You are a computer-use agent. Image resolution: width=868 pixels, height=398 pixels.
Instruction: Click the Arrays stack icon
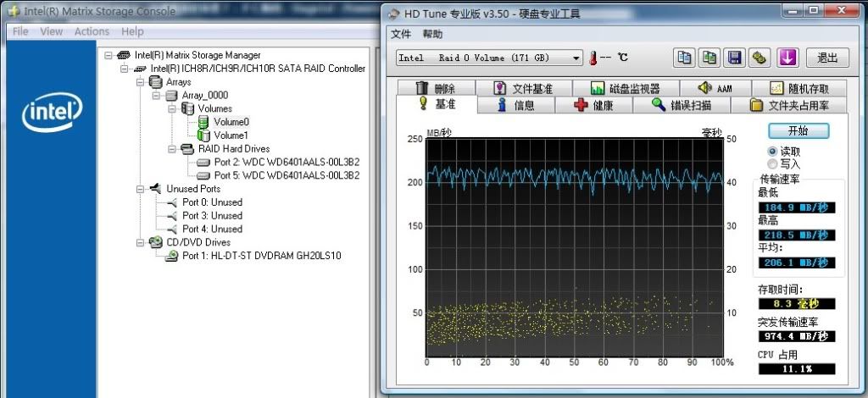(x=156, y=82)
